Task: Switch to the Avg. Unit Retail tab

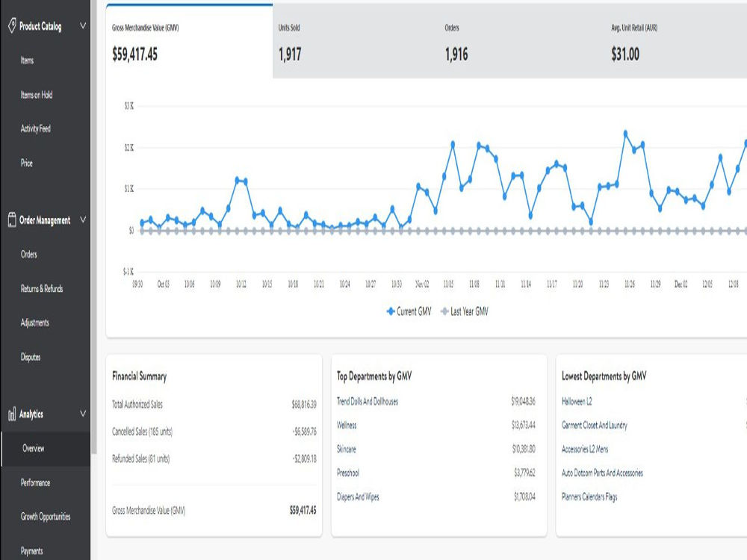Action: pyautogui.click(x=676, y=41)
